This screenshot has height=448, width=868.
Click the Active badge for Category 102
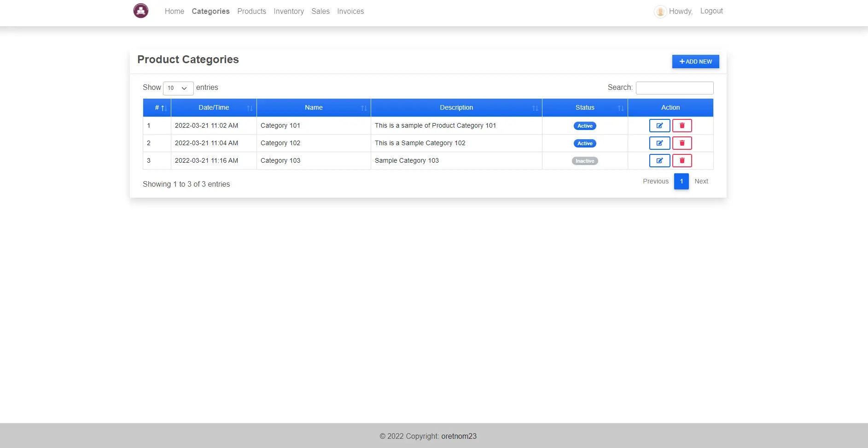(585, 143)
